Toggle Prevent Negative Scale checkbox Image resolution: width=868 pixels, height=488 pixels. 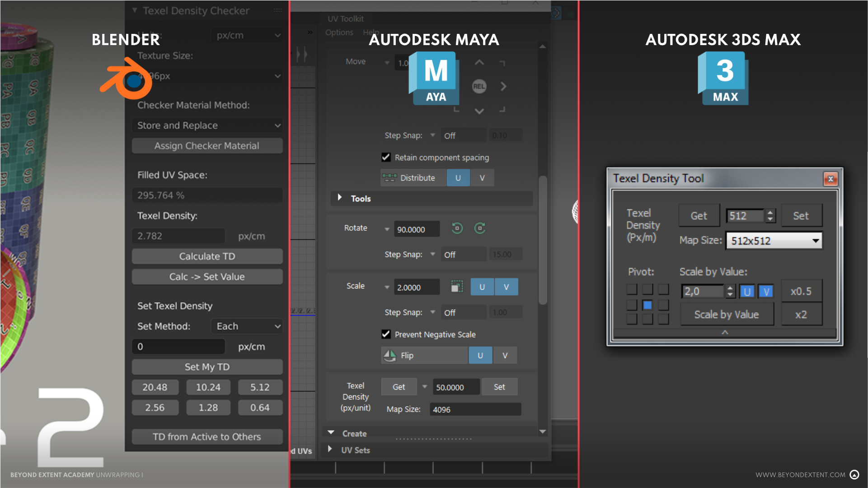pos(386,334)
